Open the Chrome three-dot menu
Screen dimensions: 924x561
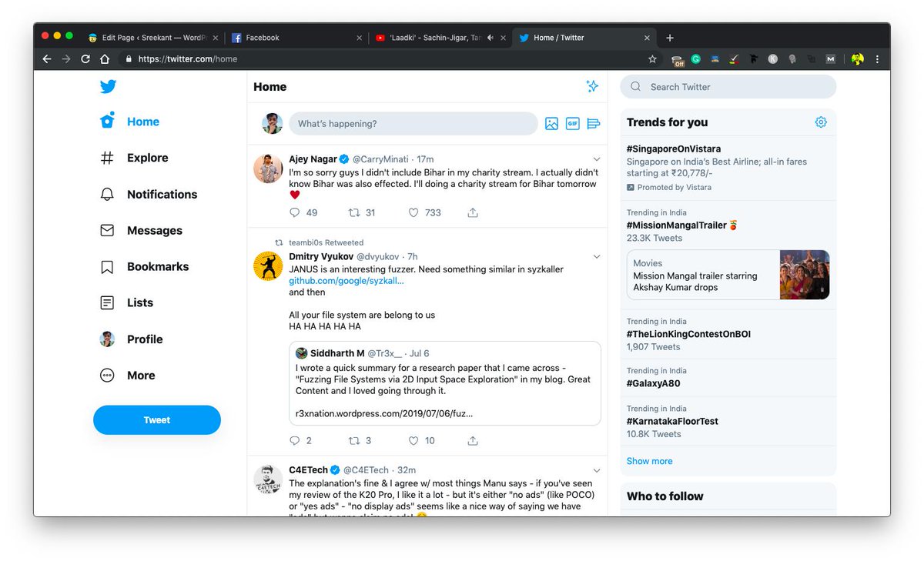877,59
